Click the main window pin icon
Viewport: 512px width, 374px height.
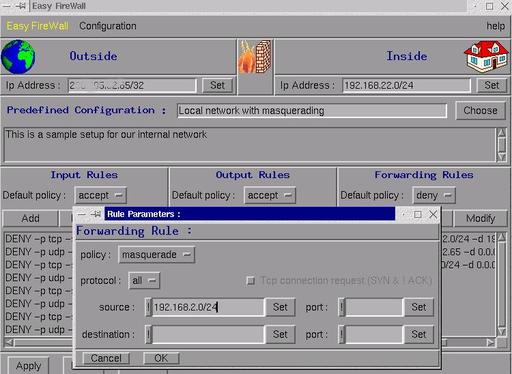click(x=21, y=6)
